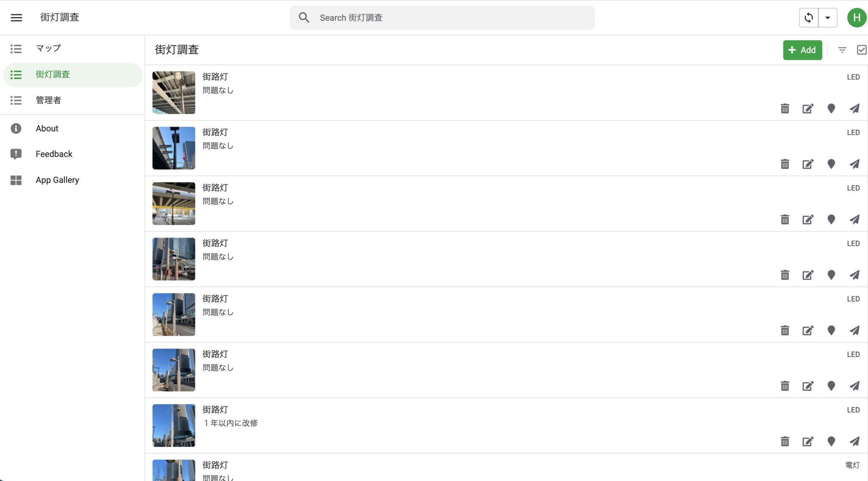868x481 pixels.
Task: Edit the 1年以内に改修 entry
Action: (x=808, y=441)
